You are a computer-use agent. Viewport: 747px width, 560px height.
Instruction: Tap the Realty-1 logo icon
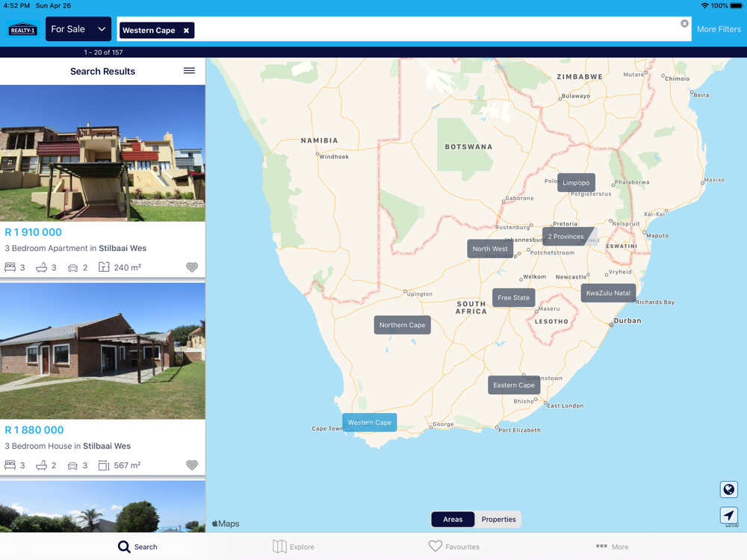coord(22,30)
